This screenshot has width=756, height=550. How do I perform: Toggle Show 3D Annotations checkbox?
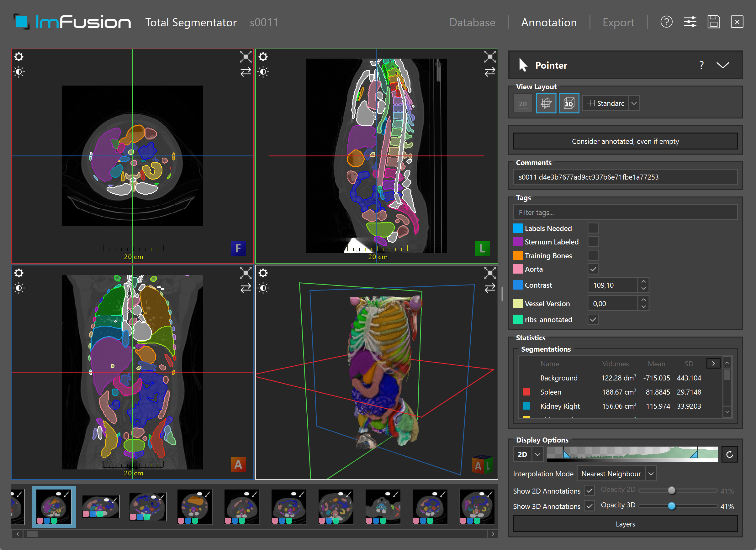click(589, 506)
